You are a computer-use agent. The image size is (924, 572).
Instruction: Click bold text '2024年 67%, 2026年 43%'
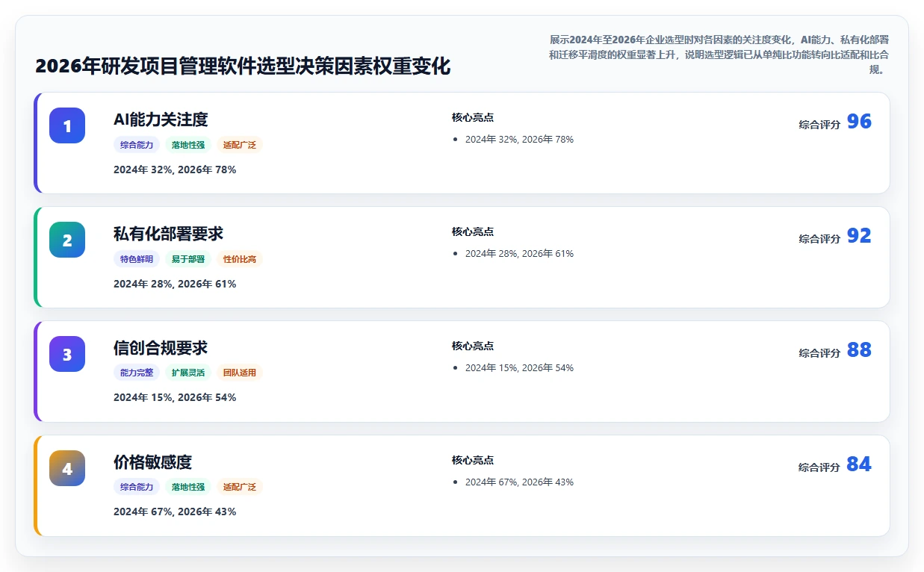175,512
